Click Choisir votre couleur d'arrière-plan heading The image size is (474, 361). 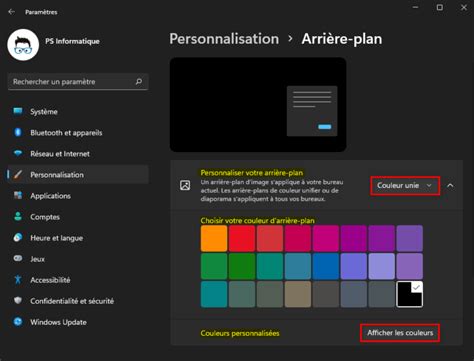click(x=257, y=220)
